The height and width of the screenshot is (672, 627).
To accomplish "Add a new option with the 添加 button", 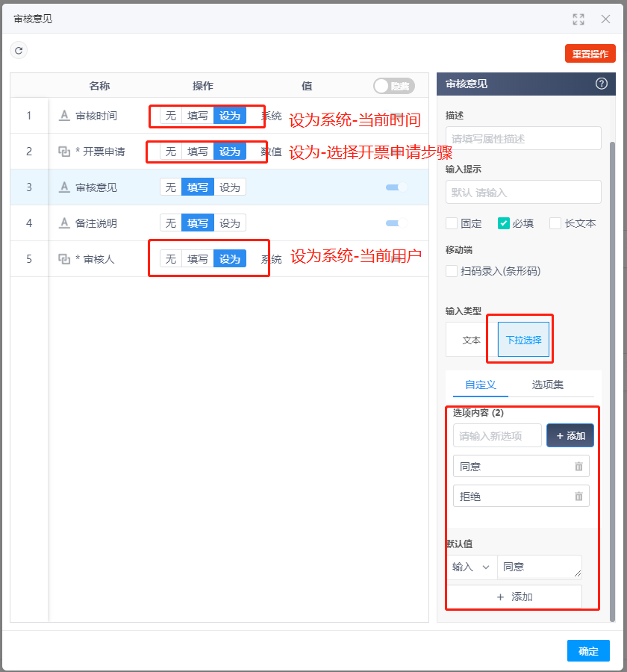I will click(x=570, y=435).
